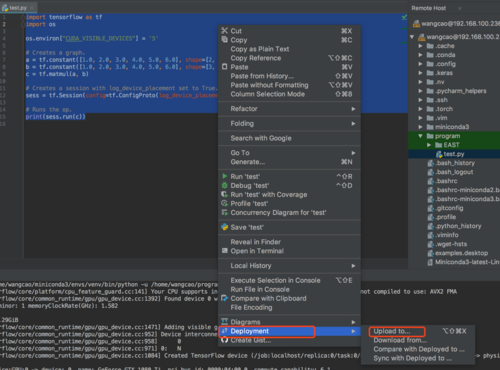Select .viminfo file in tree
This screenshot has width=500, height=370.
(447, 235)
